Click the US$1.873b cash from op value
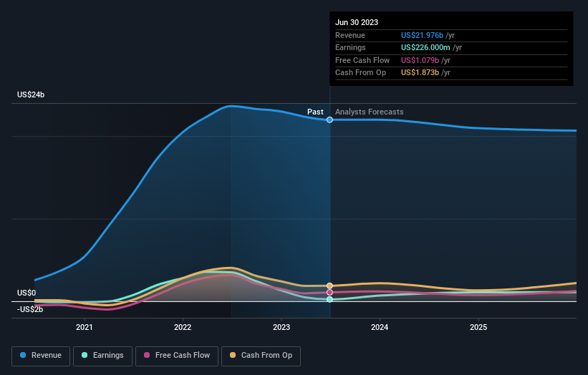588x375 pixels. click(x=420, y=73)
